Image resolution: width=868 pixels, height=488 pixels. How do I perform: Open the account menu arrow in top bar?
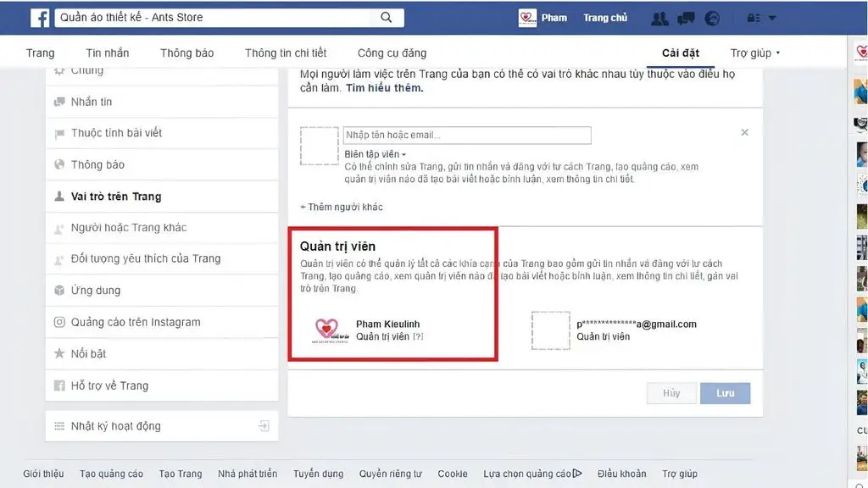coord(772,18)
